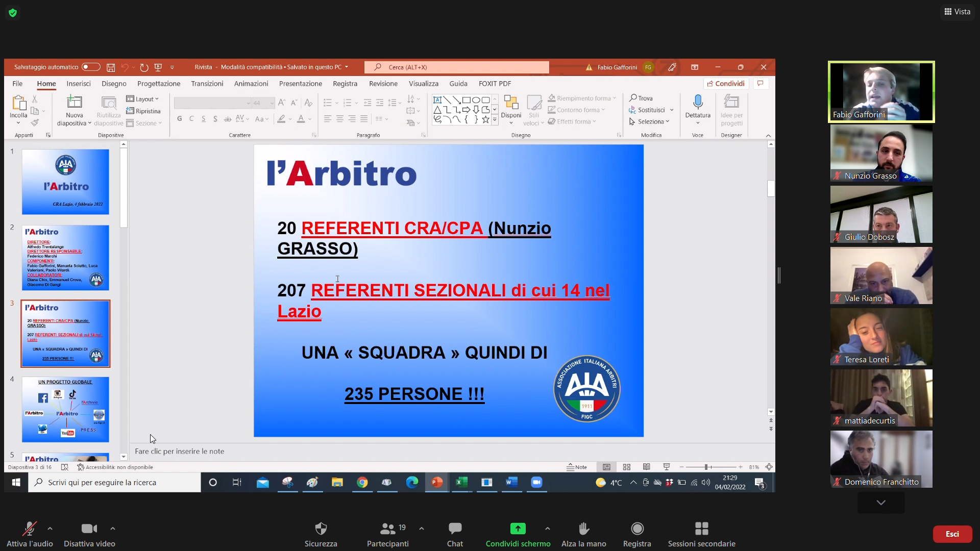Open the File menu tab
Screen dimensions: 980x551
click(17, 84)
